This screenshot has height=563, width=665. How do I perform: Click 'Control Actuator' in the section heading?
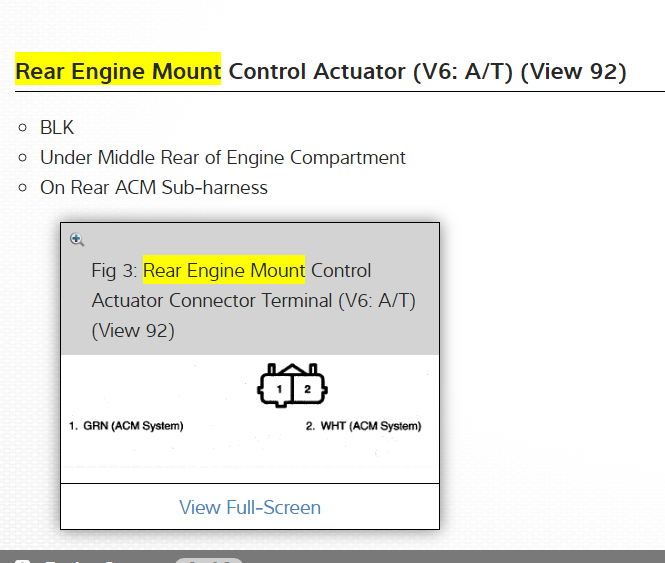pos(316,72)
